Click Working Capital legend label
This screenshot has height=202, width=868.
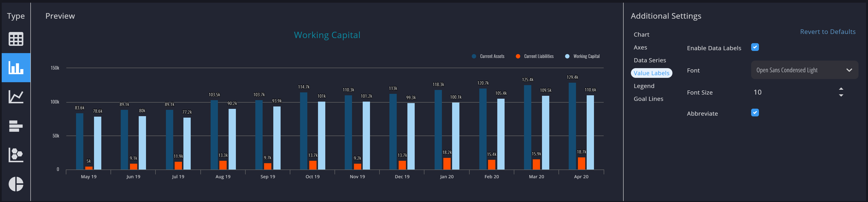(586, 56)
